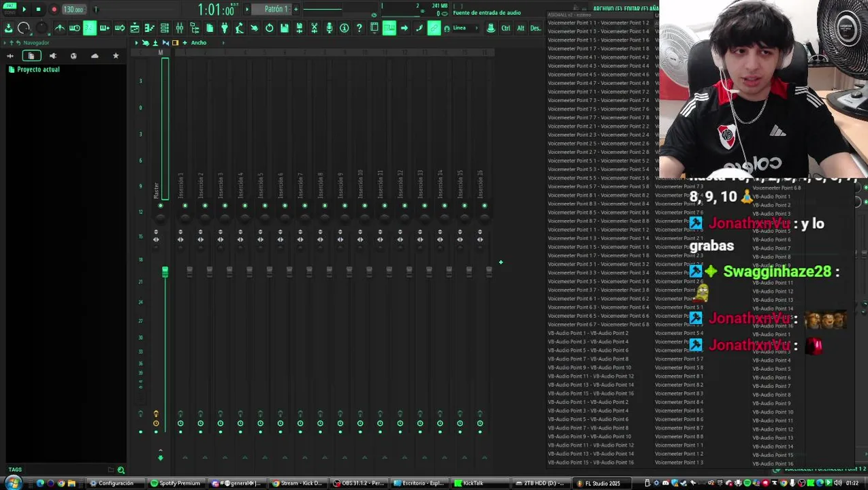Adjust the master pitch knob
This screenshot has width=868, height=490.
click(42, 28)
